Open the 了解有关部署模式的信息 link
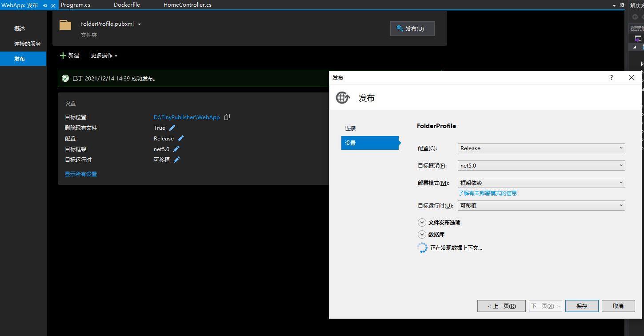 [488, 193]
